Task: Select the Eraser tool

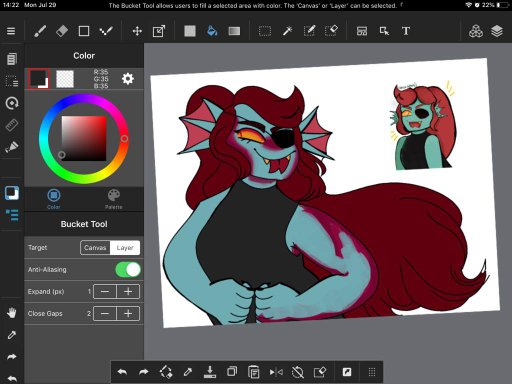Action: [62, 31]
